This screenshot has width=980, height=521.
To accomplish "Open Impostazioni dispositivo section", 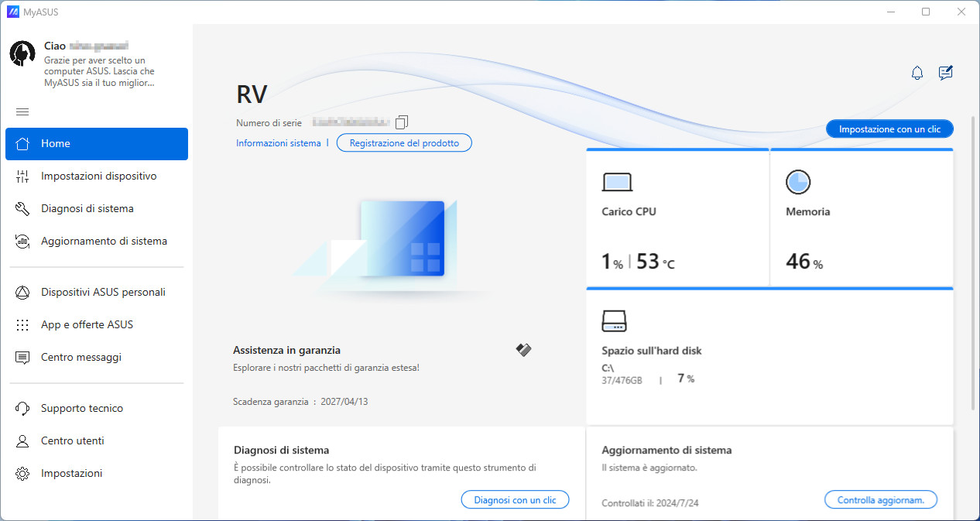I will coord(97,176).
